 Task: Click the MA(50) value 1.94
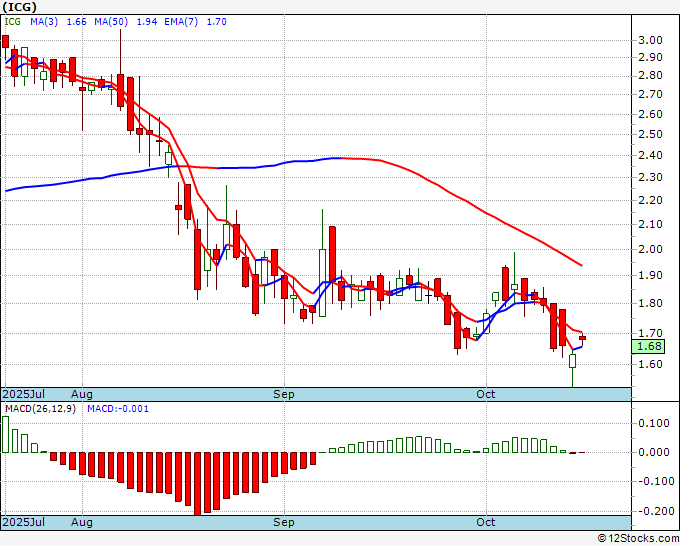click(147, 22)
